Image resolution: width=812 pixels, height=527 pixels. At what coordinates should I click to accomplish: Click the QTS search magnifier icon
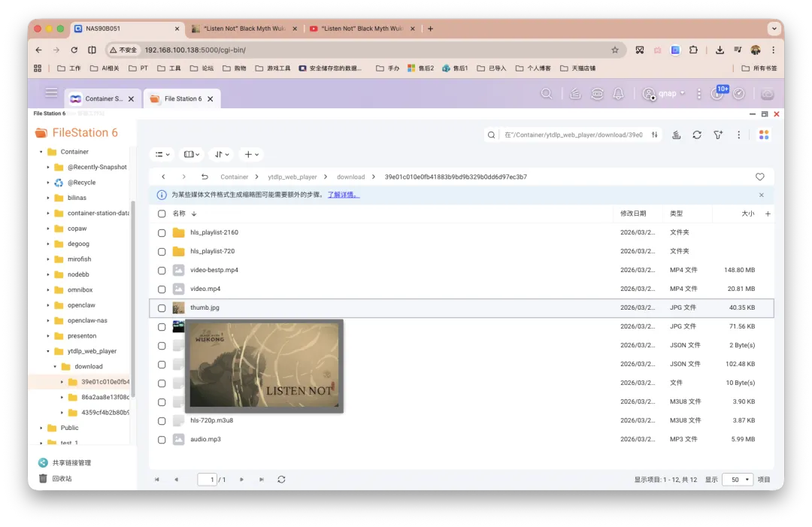[x=547, y=94]
